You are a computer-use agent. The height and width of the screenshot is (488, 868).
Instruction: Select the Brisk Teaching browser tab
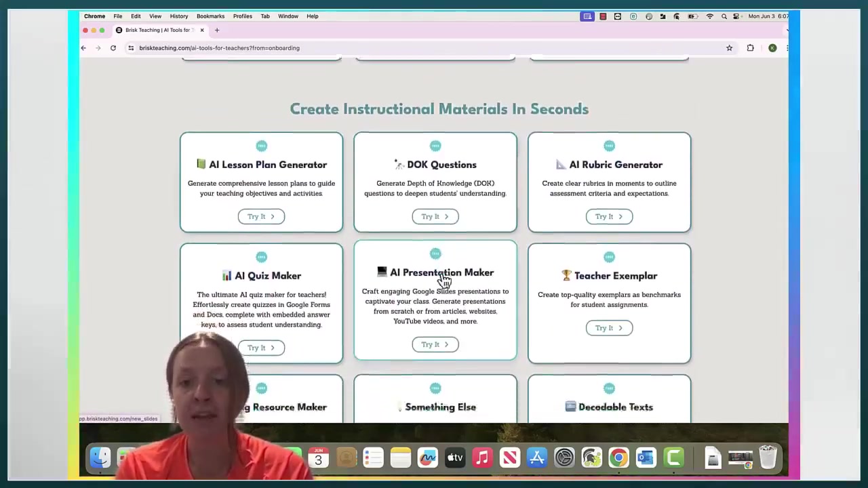[157, 30]
